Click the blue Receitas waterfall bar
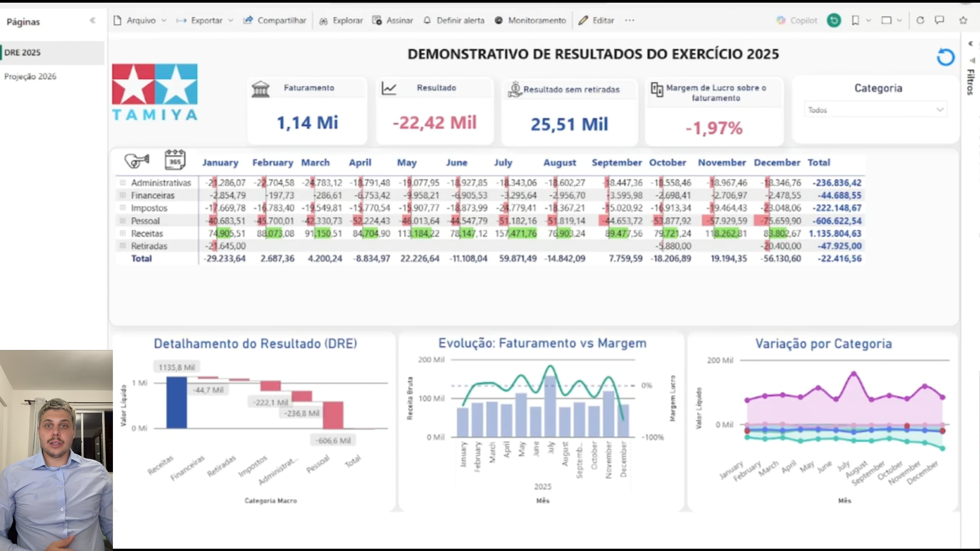The width and height of the screenshot is (980, 551). pyautogui.click(x=176, y=402)
